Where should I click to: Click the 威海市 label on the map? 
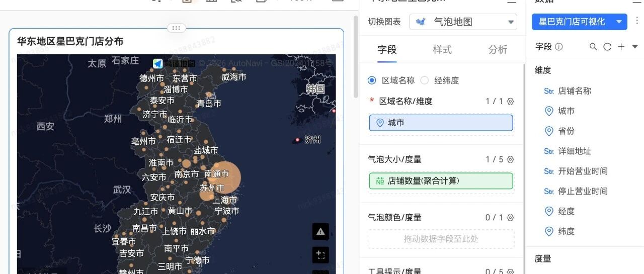[x=234, y=77]
